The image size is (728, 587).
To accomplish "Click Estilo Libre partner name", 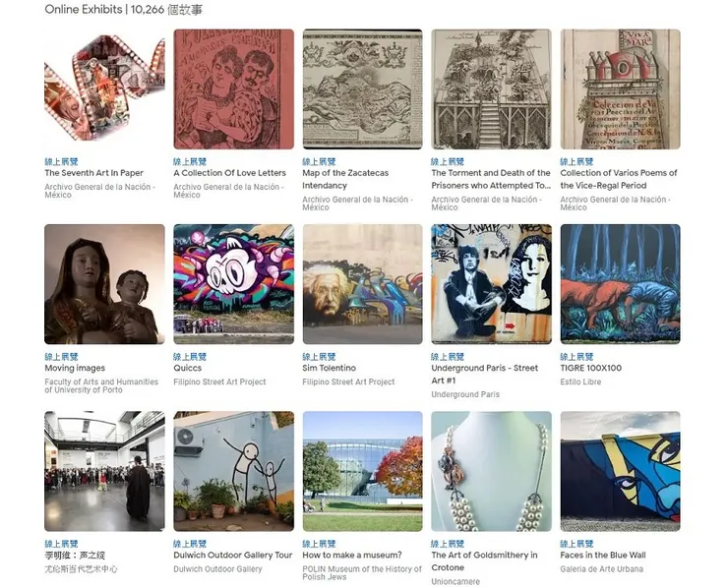I will [x=580, y=382].
